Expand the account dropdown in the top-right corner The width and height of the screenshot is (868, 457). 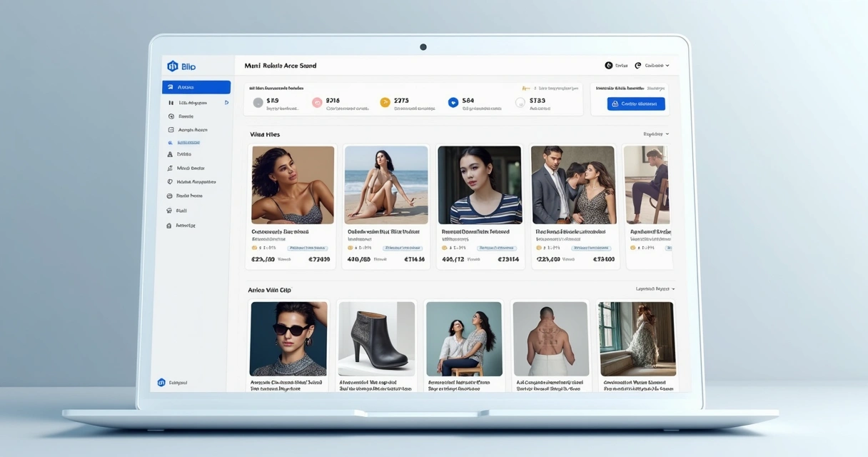[658, 65]
